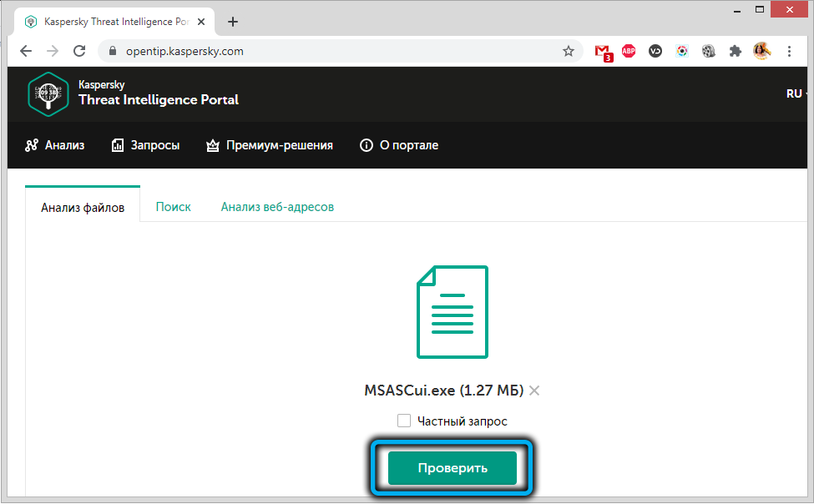
Task: Switch to the Анализ веб-адресов tab
Action: pos(277,207)
